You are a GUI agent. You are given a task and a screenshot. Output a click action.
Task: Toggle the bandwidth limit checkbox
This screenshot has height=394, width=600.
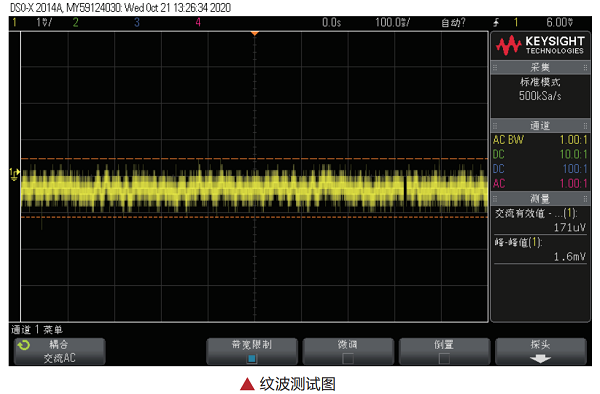[x=252, y=358]
